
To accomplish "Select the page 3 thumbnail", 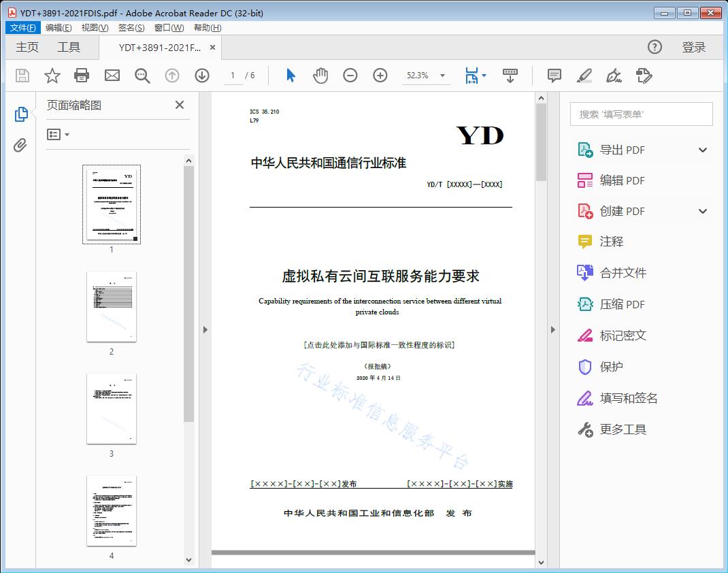I will (111, 408).
